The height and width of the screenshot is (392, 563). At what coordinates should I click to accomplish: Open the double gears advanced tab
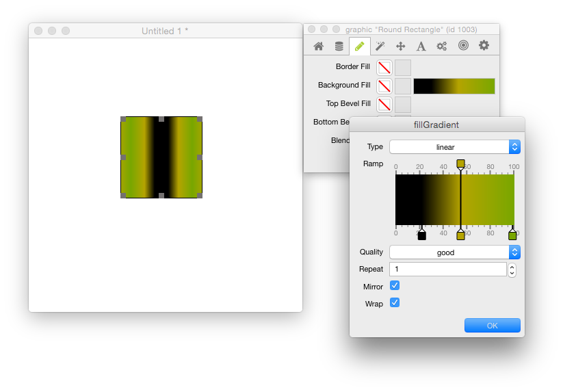click(442, 46)
